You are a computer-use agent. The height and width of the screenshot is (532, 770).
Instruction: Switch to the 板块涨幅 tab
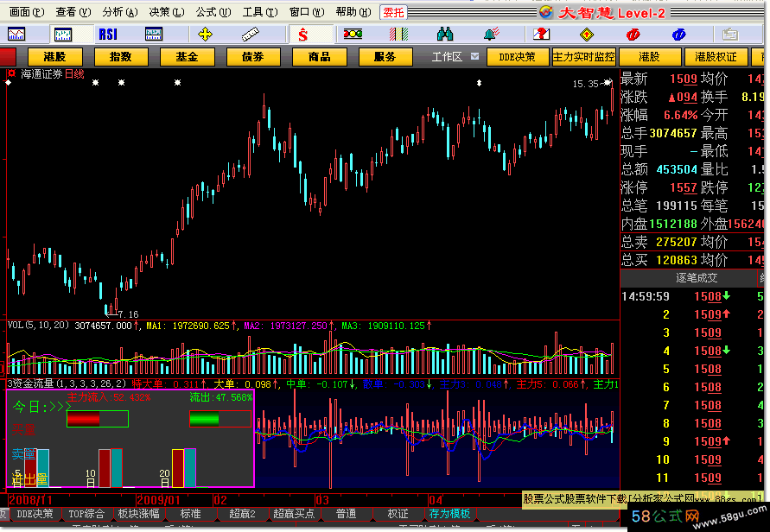coord(138,514)
